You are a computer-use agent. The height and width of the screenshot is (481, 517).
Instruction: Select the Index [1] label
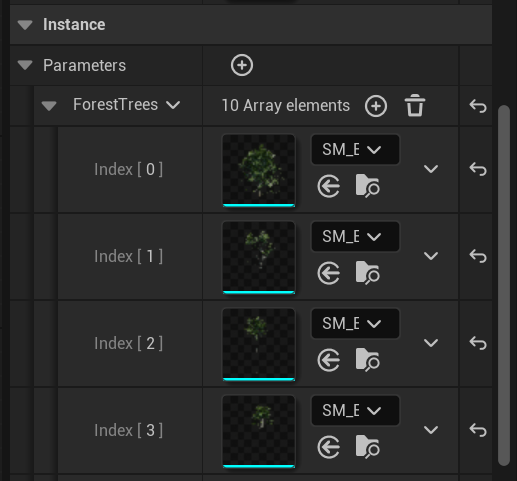[x=128, y=256]
